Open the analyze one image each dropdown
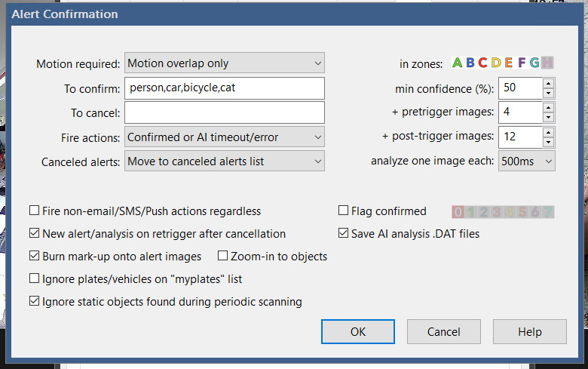The width and height of the screenshot is (588, 369). pos(526,161)
